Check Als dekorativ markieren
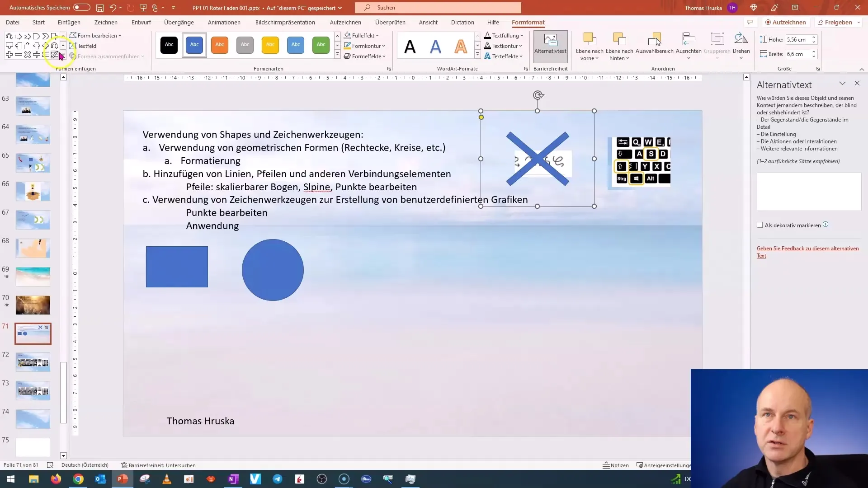Image resolution: width=868 pixels, height=488 pixels. click(760, 225)
